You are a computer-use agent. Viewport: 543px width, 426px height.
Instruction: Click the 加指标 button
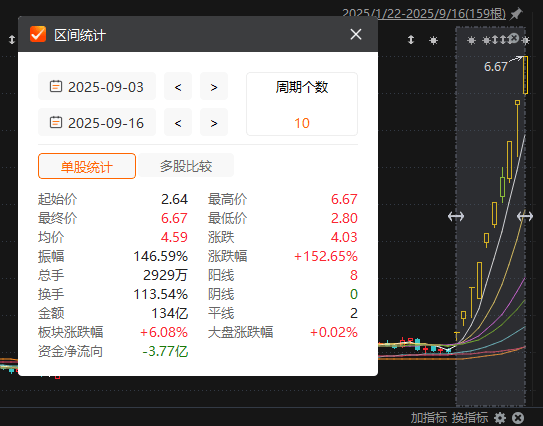(x=429, y=418)
